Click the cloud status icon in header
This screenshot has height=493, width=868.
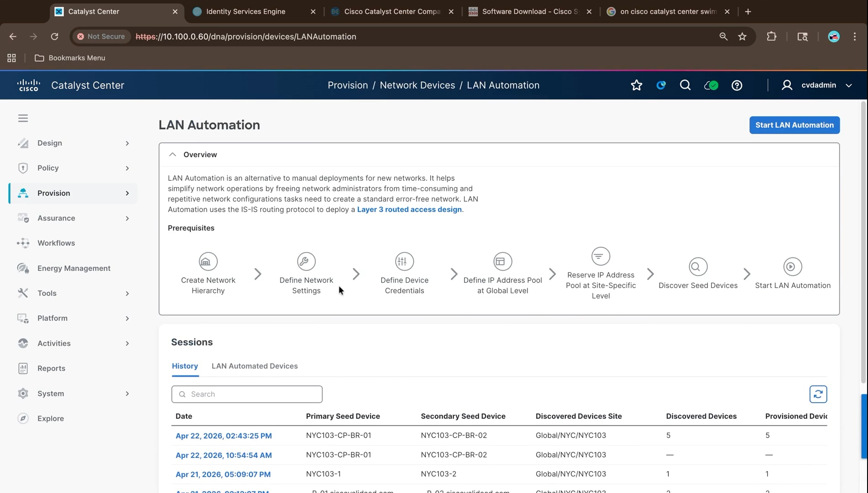(x=711, y=85)
